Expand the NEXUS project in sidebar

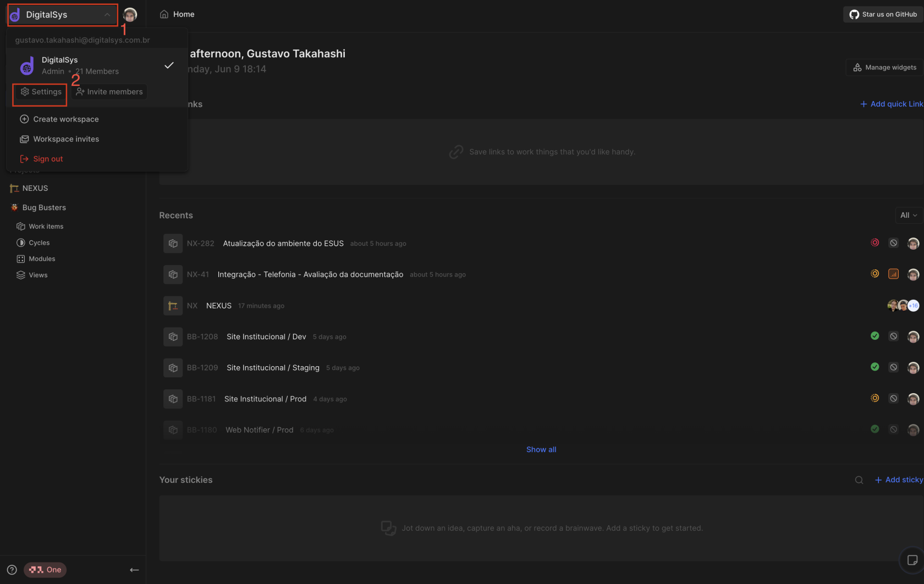click(x=35, y=188)
